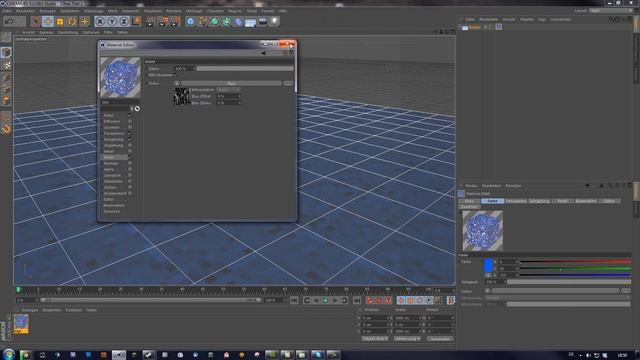Select the Alpha channel in Material Editor

pos(109,169)
